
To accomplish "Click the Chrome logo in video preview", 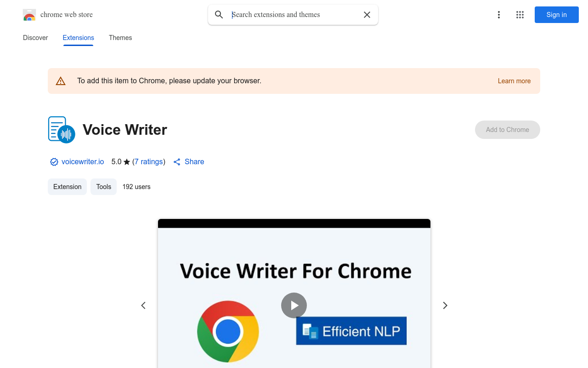I will [x=228, y=331].
